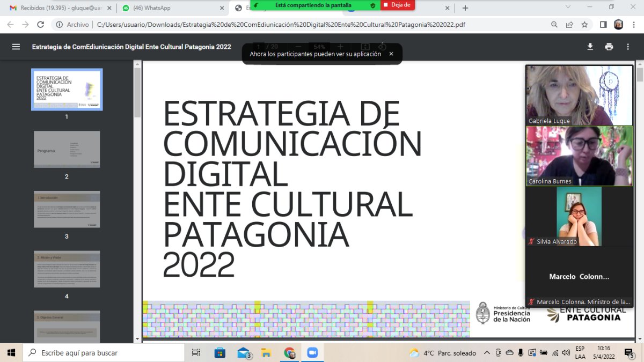Bookmark this page with the star icon

584,25
